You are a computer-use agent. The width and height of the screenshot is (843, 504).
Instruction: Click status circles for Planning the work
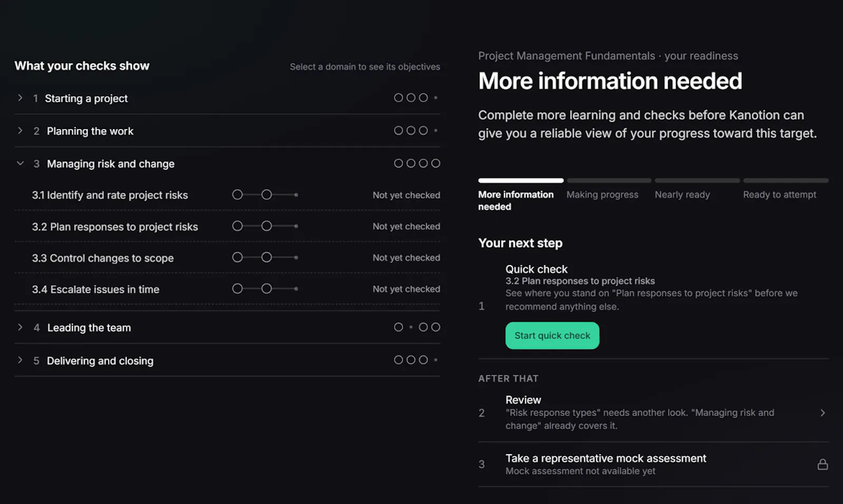[x=416, y=131]
